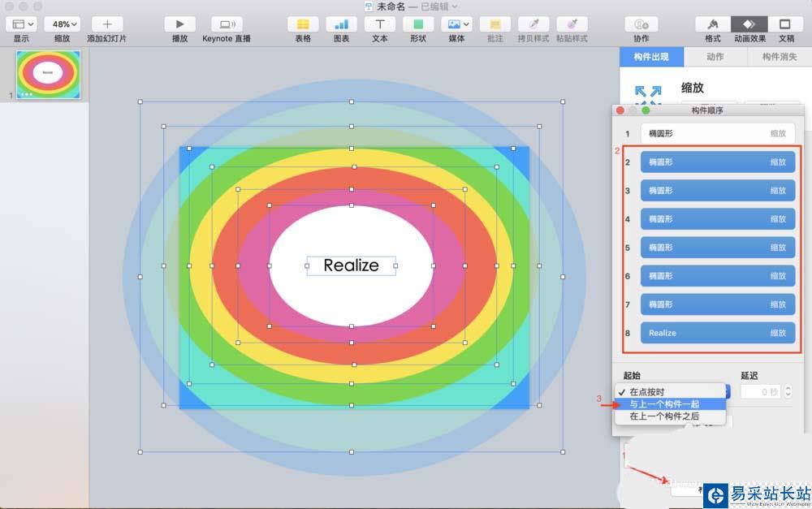Select slide 1 thumbnail in navigator
The image size is (812, 509).
pos(49,75)
